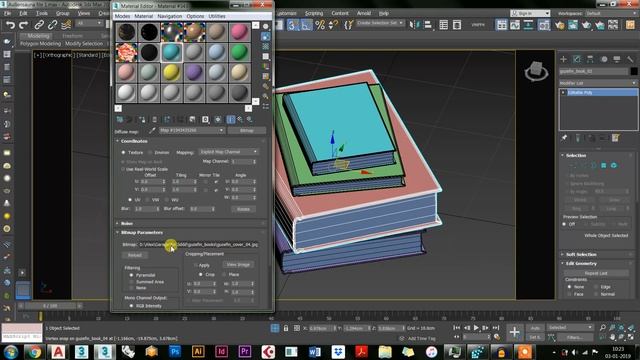Select the Summed Area filtering radio button
This screenshot has height=360, width=640.
[131, 282]
